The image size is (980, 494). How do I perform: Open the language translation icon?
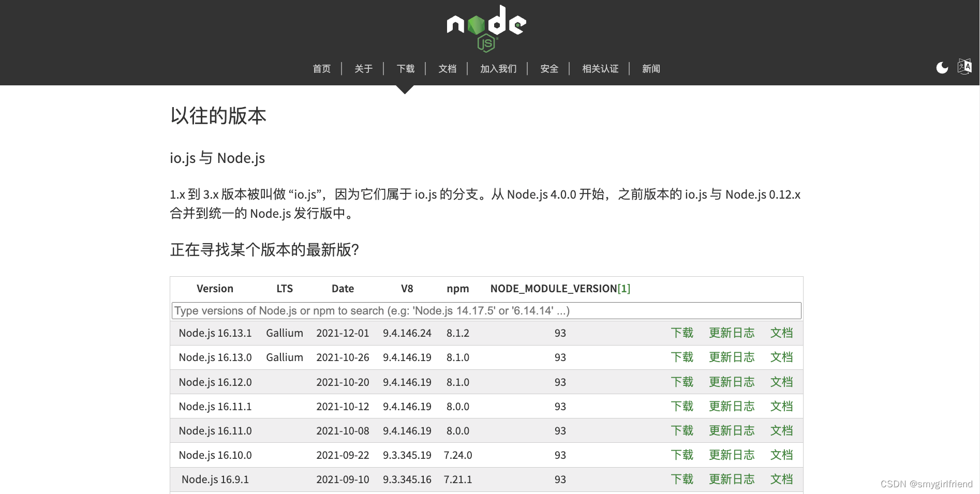pyautogui.click(x=964, y=67)
